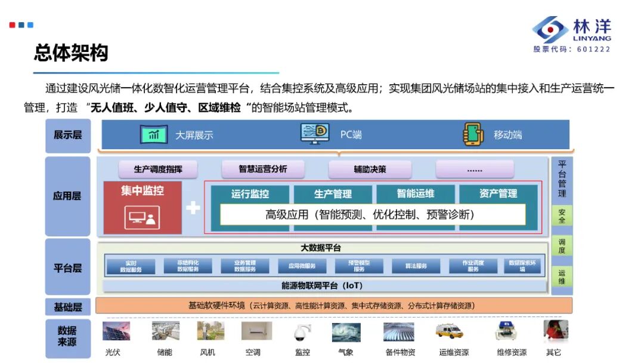Click the 高级应用 white banner
The image size is (644, 363).
pos(373,214)
